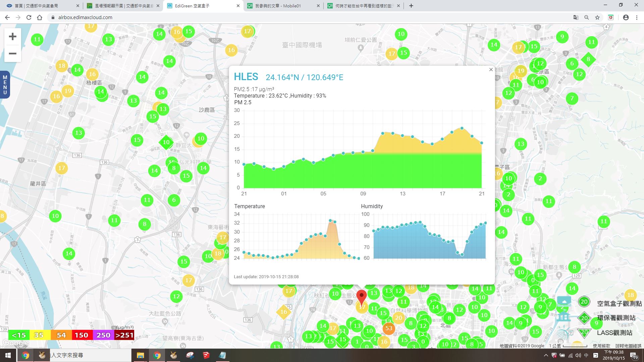Zoom in the map with plus button
Viewport: 644px width, 362px height.
12,37
